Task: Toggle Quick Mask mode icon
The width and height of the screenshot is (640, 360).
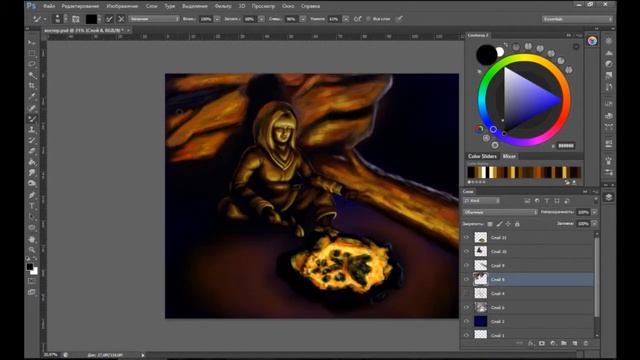Action: (x=32, y=281)
